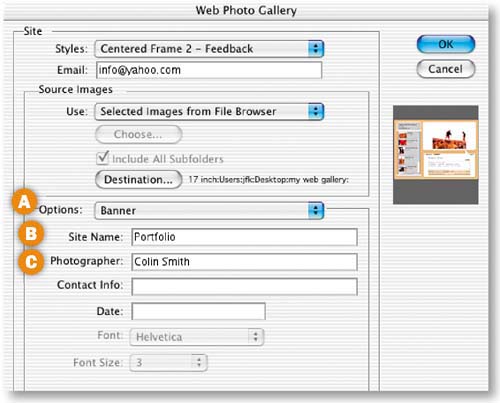Click destination path text 'my web gallery'

coord(318,180)
